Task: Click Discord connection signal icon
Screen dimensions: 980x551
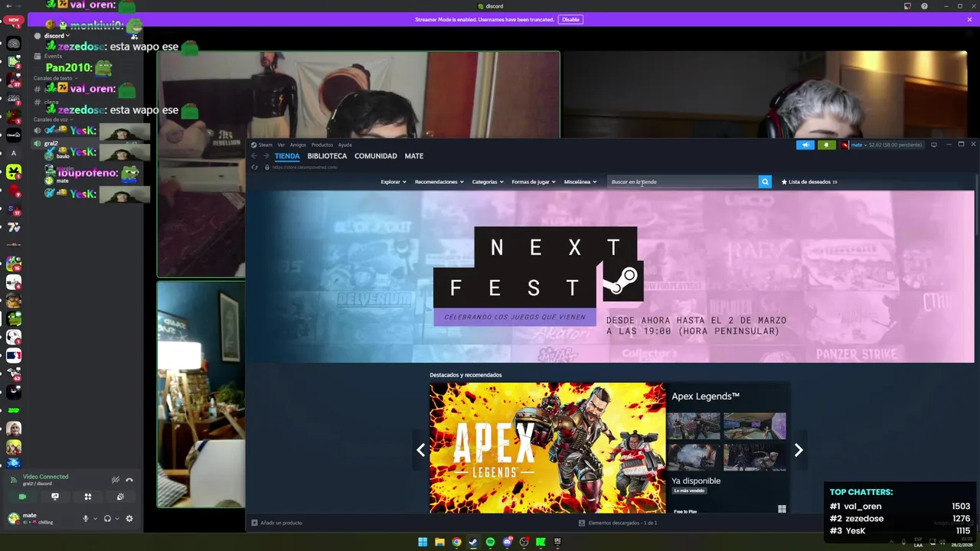Action: click(13, 480)
